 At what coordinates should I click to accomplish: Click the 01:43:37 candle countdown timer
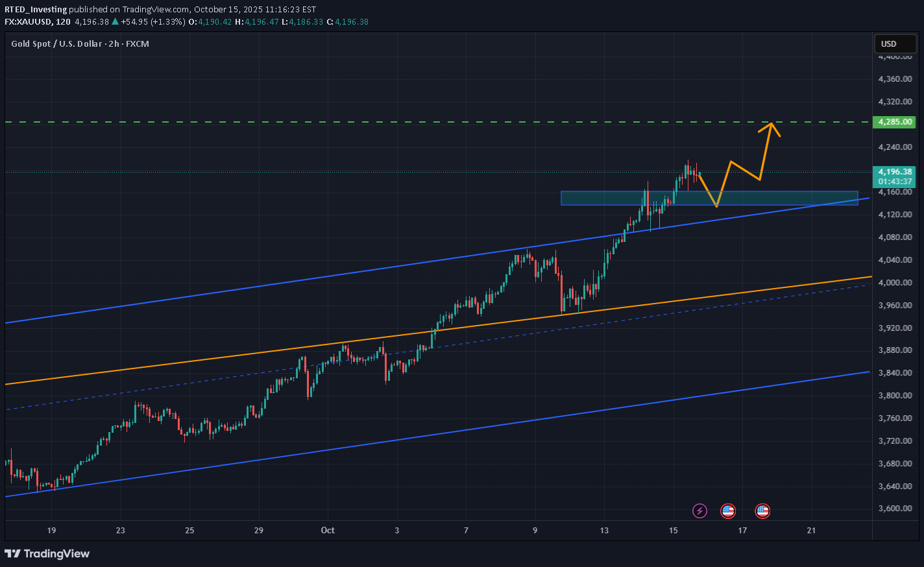coord(894,182)
